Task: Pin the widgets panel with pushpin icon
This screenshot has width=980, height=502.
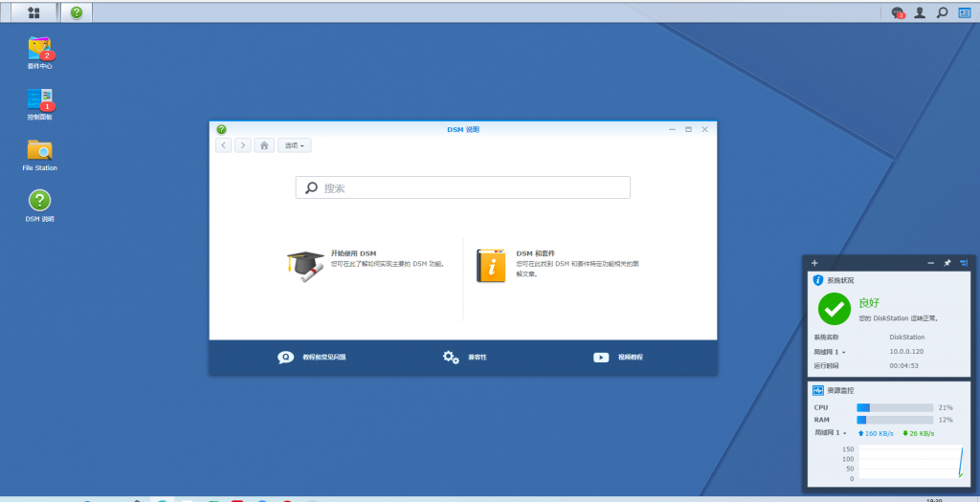Action: click(947, 263)
